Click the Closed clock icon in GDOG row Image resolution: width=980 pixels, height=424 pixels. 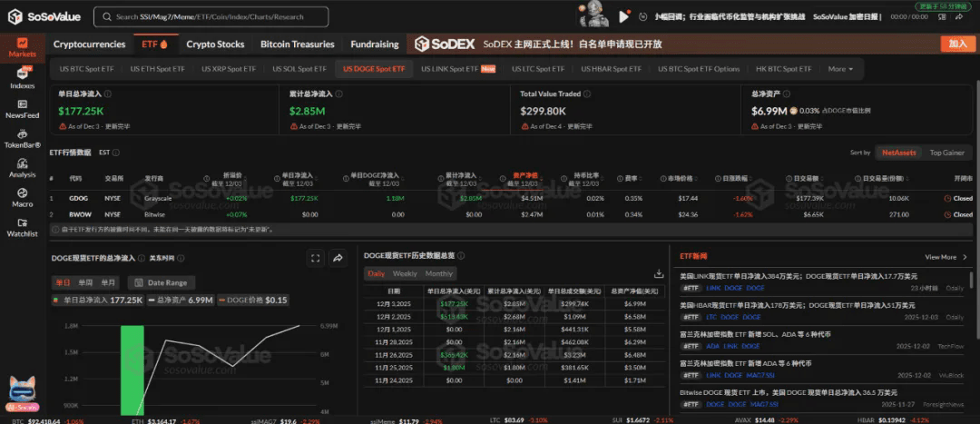coord(947,198)
